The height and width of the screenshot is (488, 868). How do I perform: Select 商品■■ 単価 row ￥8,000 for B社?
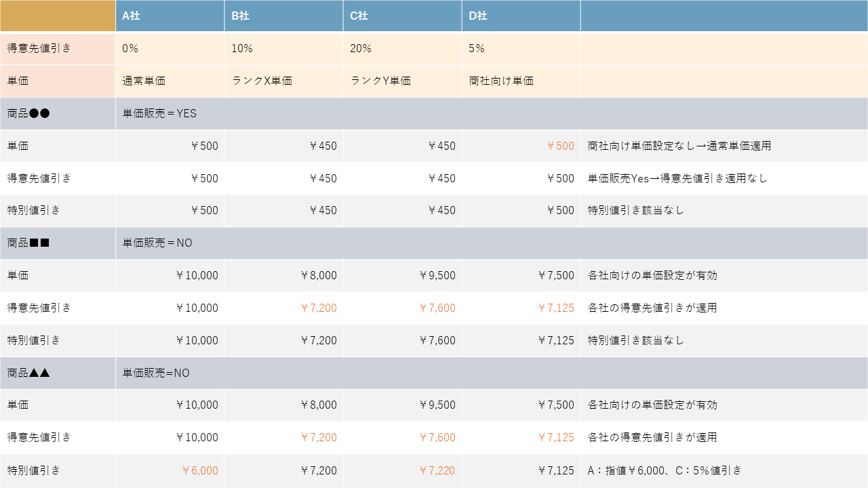pos(283,275)
